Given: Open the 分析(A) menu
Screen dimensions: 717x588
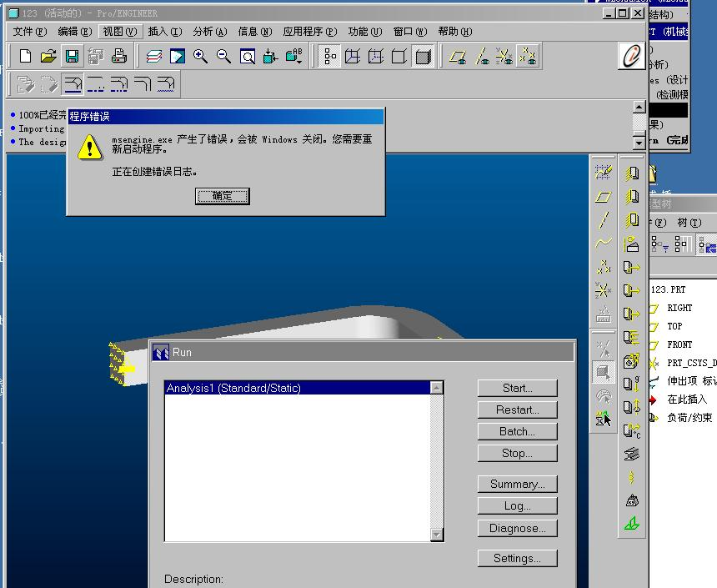Looking at the screenshot, I should (210, 32).
